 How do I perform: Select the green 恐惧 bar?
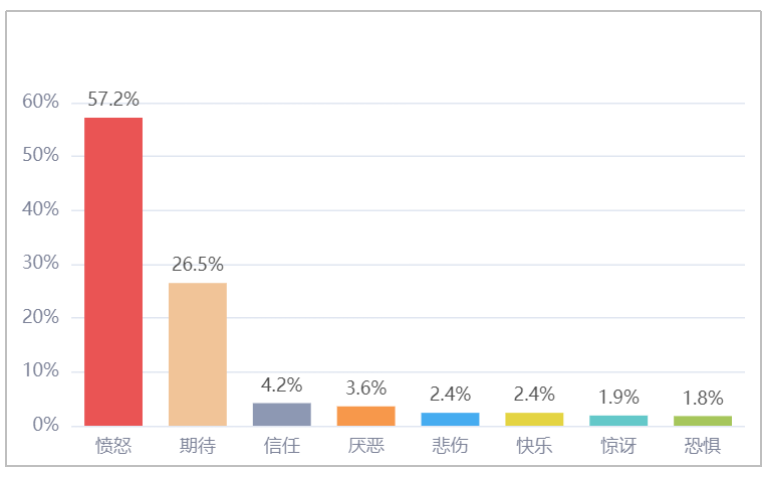coord(703,421)
